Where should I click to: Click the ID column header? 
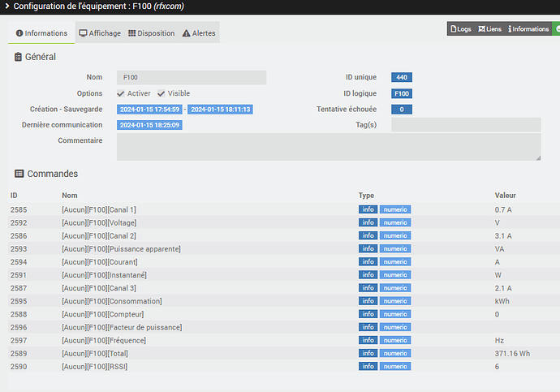[14, 196]
